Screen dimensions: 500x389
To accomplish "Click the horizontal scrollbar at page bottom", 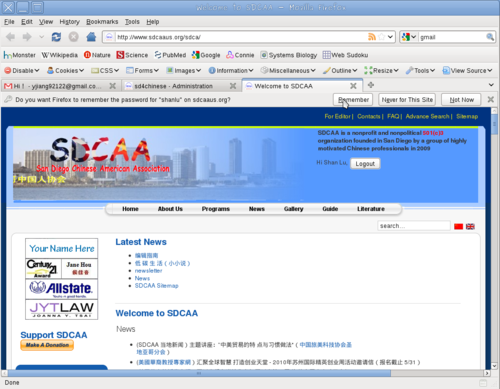I will 199,373.
